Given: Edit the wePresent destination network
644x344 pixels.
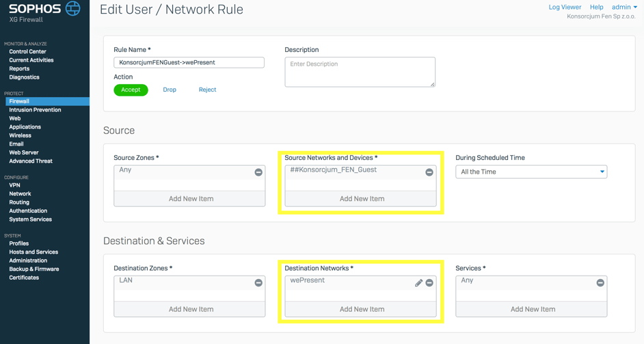Looking at the screenshot, I should (418, 282).
